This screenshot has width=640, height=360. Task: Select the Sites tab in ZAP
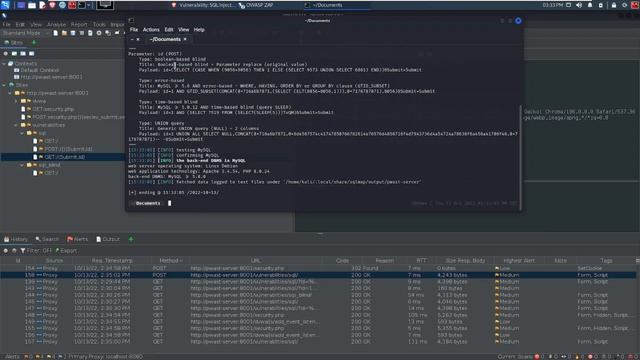(13, 42)
